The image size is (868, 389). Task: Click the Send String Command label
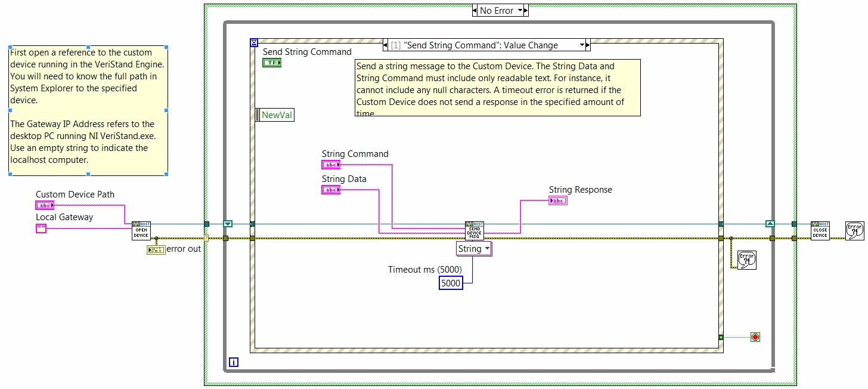coord(307,52)
